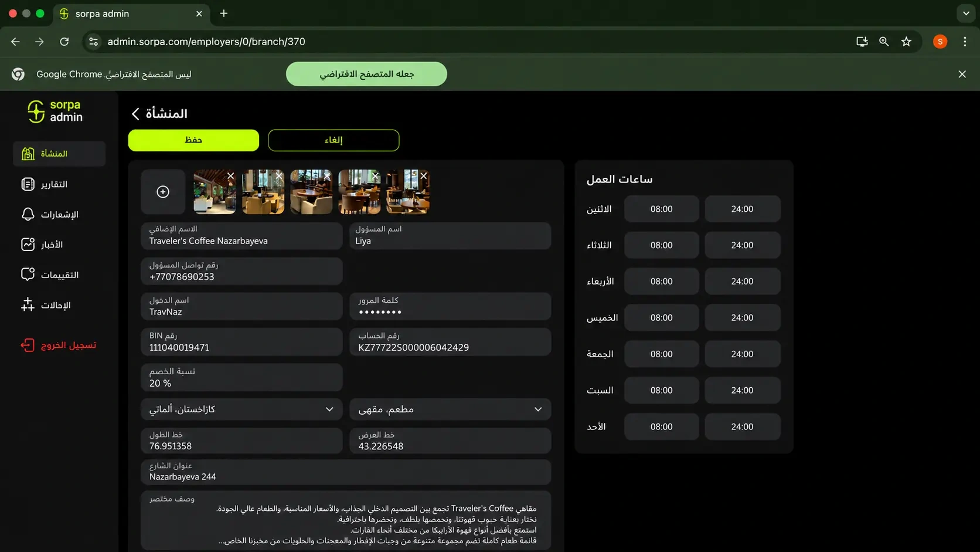This screenshot has width=980, height=552.
Task: Close the sorpa admin tab
Action: tap(199, 13)
